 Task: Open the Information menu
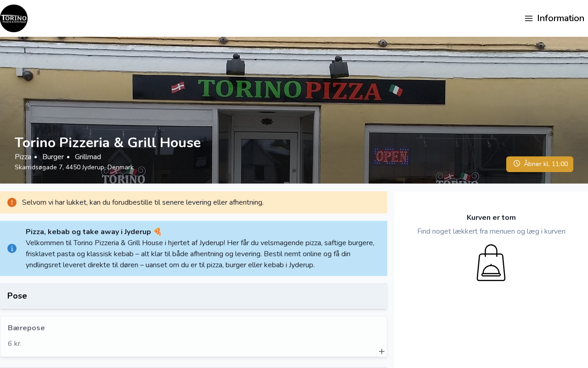(554, 18)
